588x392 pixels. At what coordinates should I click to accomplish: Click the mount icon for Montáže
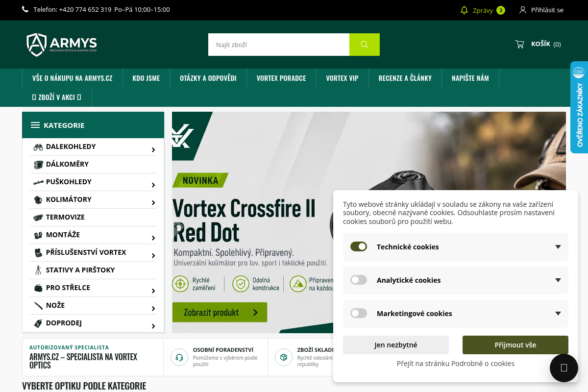click(38, 235)
